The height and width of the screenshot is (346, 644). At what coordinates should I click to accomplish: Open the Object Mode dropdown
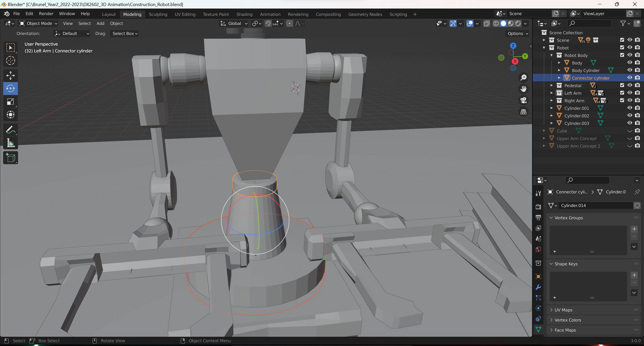(x=39, y=23)
